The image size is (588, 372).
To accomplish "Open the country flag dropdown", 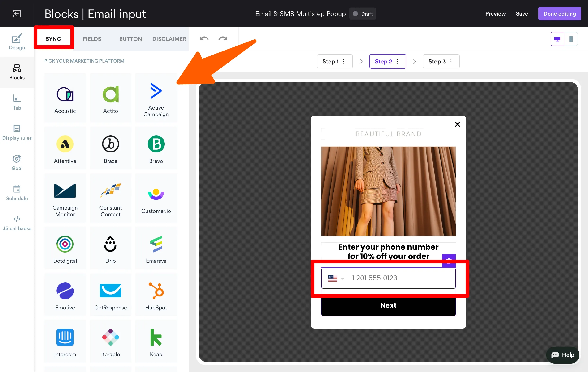I will pos(336,278).
